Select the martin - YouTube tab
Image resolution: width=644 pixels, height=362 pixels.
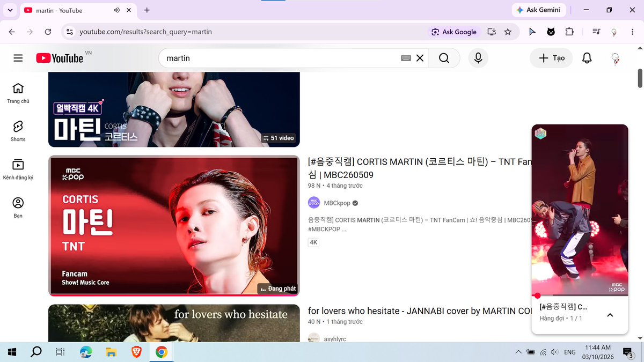click(78, 10)
